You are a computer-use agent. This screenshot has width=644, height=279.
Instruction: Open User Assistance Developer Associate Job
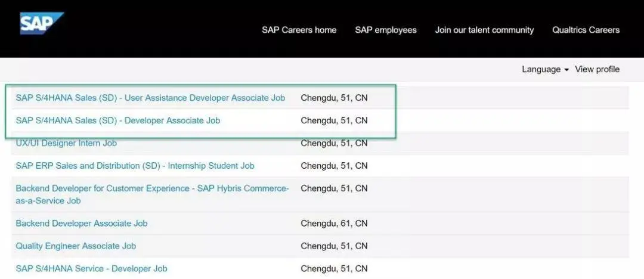150,98
